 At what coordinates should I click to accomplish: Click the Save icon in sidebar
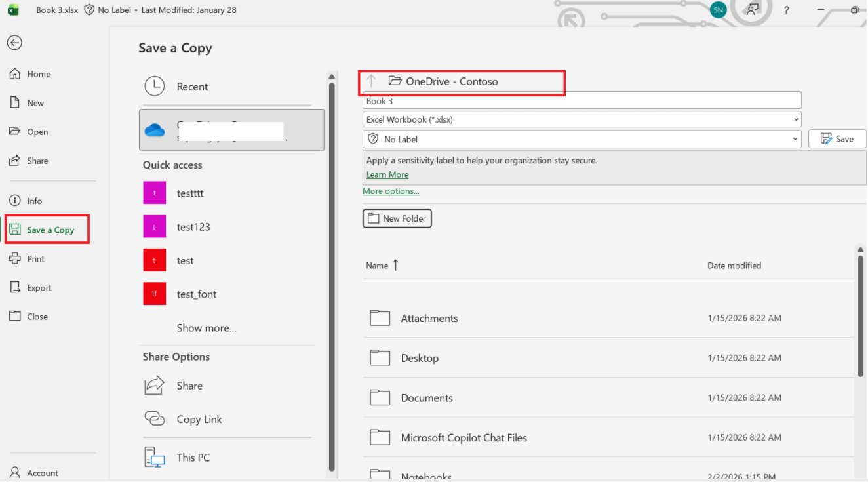[15, 230]
